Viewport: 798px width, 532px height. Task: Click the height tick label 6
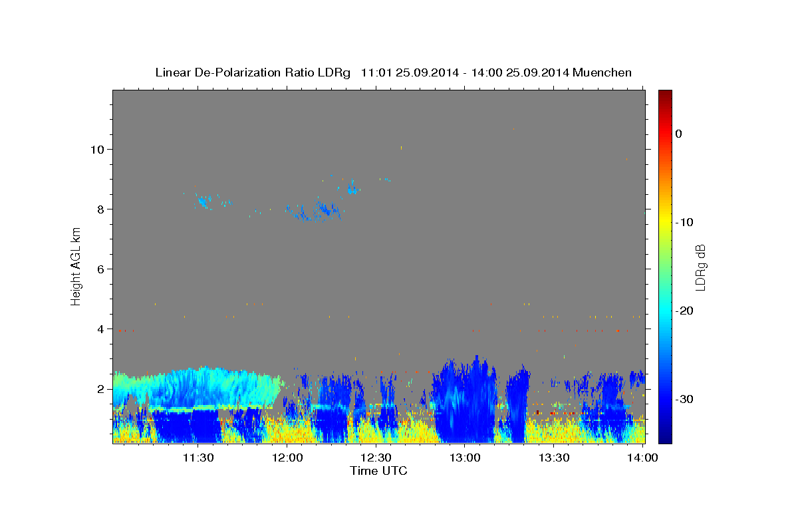coord(101,269)
